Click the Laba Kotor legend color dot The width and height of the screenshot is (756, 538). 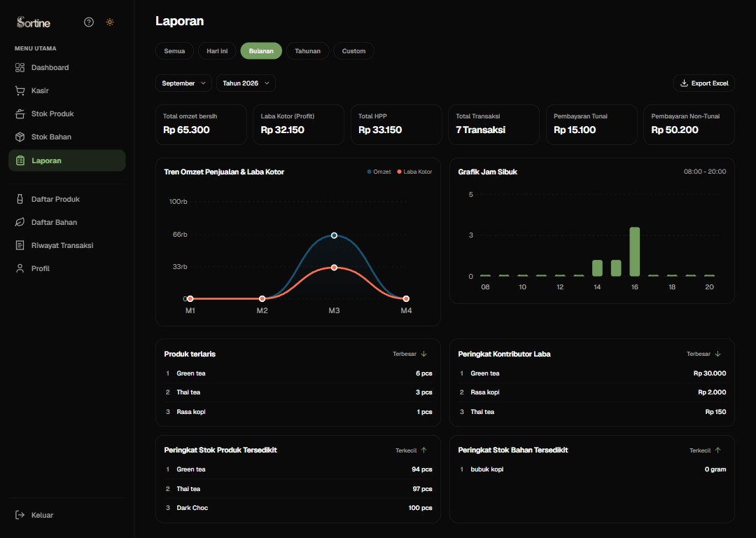pyautogui.click(x=399, y=172)
